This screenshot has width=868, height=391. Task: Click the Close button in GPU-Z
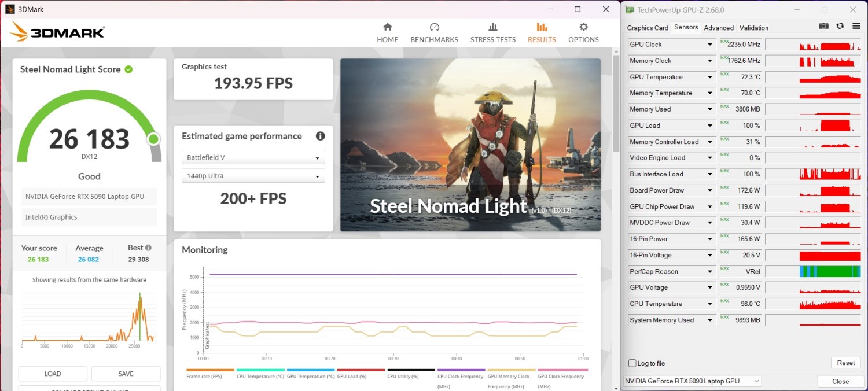(840, 381)
